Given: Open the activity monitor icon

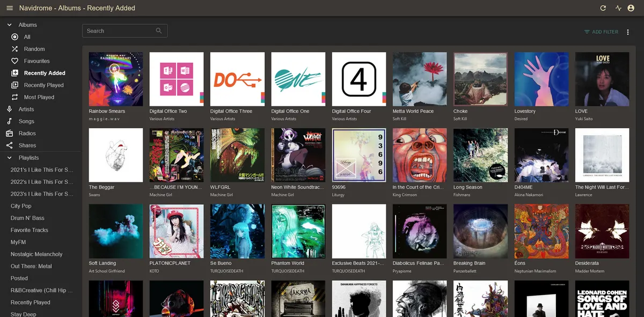Looking at the screenshot, I should [618, 8].
